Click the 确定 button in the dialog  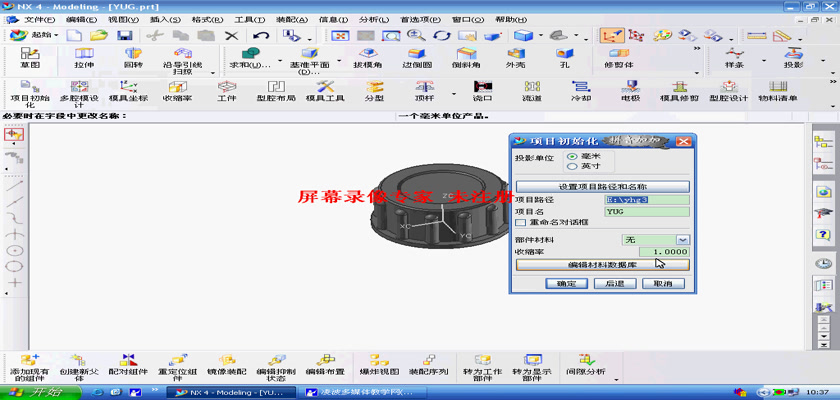[566, 283]
